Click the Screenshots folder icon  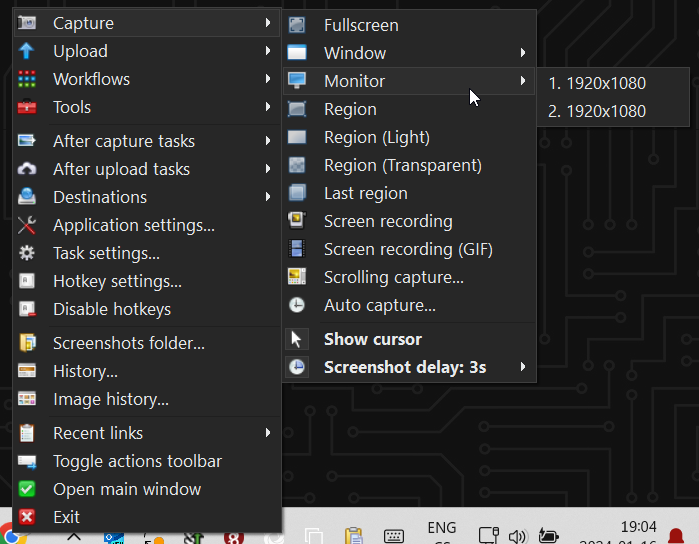(28, 343)
